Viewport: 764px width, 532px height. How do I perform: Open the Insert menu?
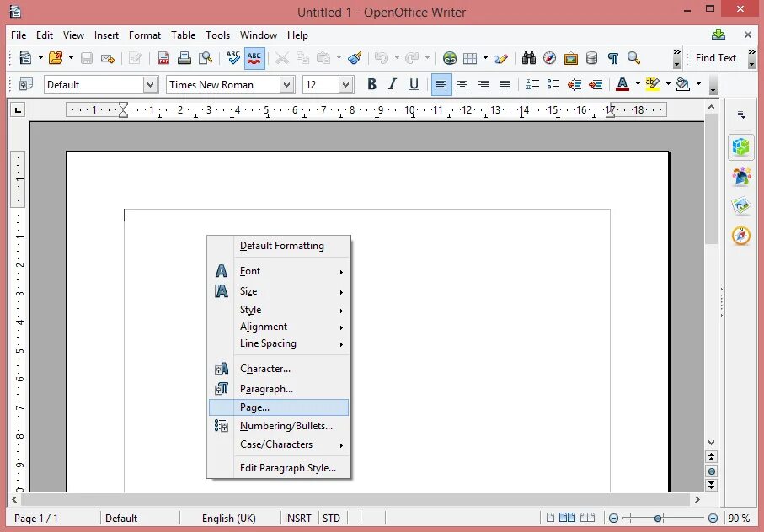[x=106, y=35]
